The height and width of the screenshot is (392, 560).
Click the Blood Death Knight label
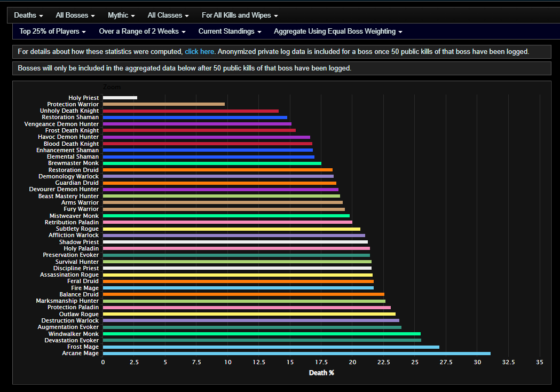coord(71,144)
